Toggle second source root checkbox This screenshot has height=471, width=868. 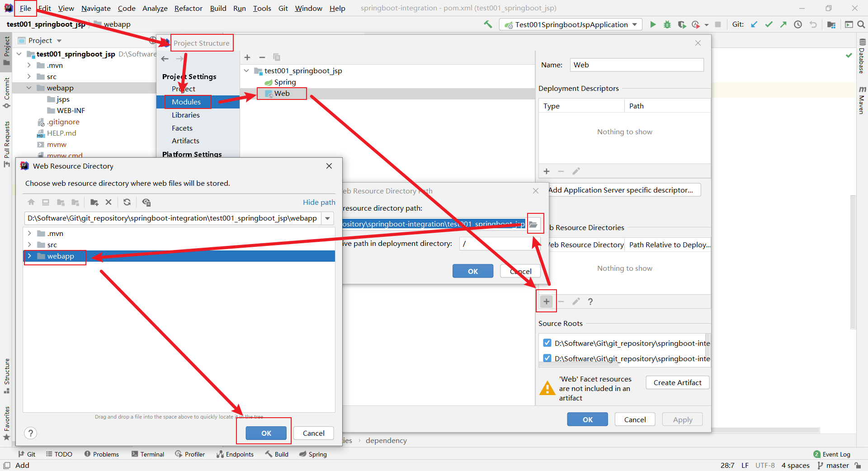(547, 358)
